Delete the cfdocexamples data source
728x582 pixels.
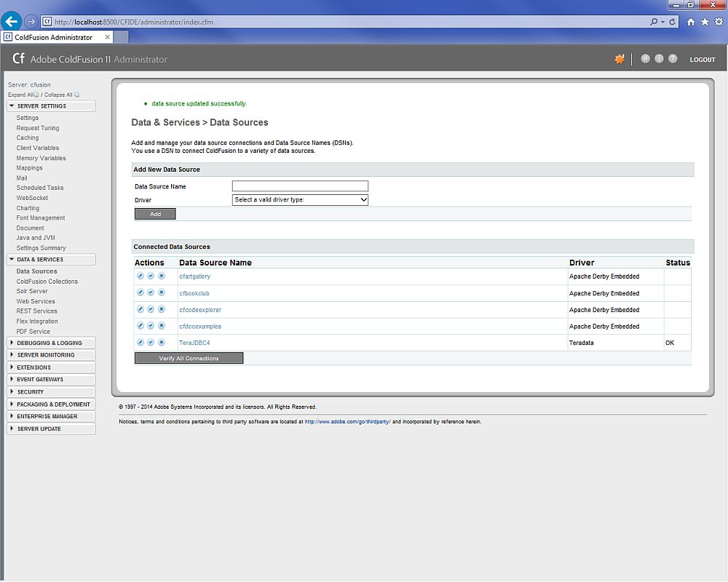pyautogui.click(x=162, y=326)
